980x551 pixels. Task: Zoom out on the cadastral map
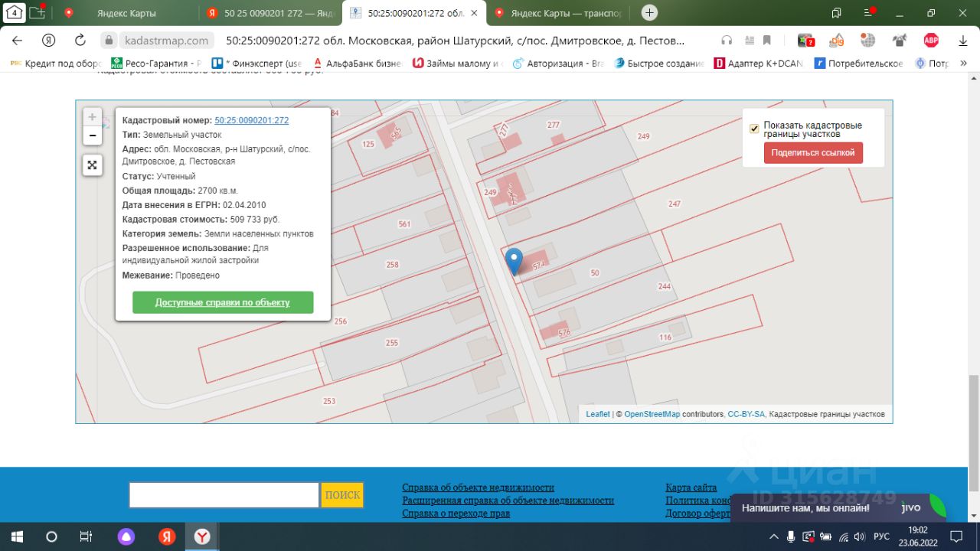click(x=92, y=136)
